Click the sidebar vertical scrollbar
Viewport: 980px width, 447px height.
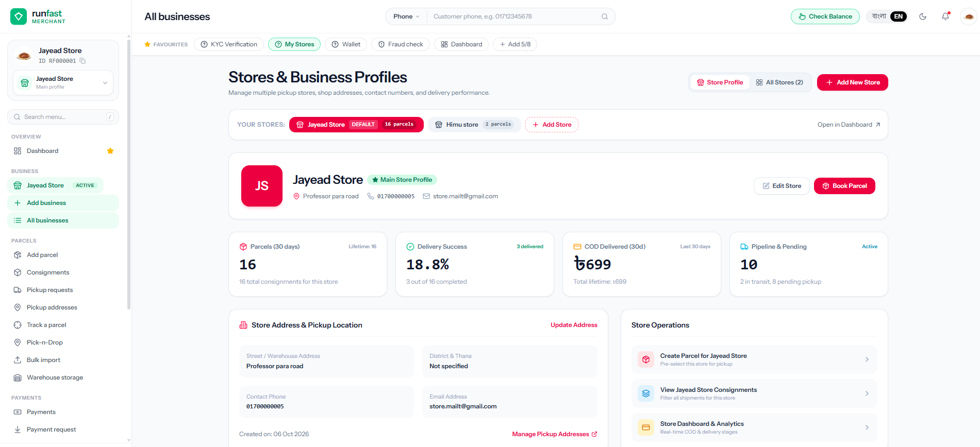pyautogui.click(x=129, y=175)
